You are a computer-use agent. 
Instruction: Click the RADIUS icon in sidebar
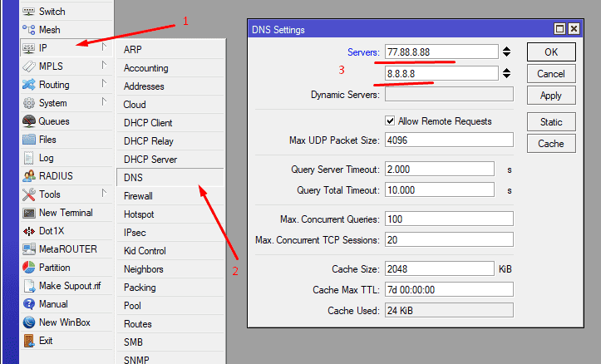28,176
